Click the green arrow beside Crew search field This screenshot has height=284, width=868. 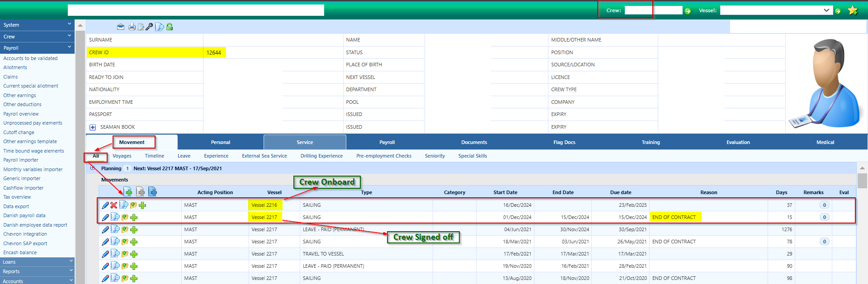point(688,11)
